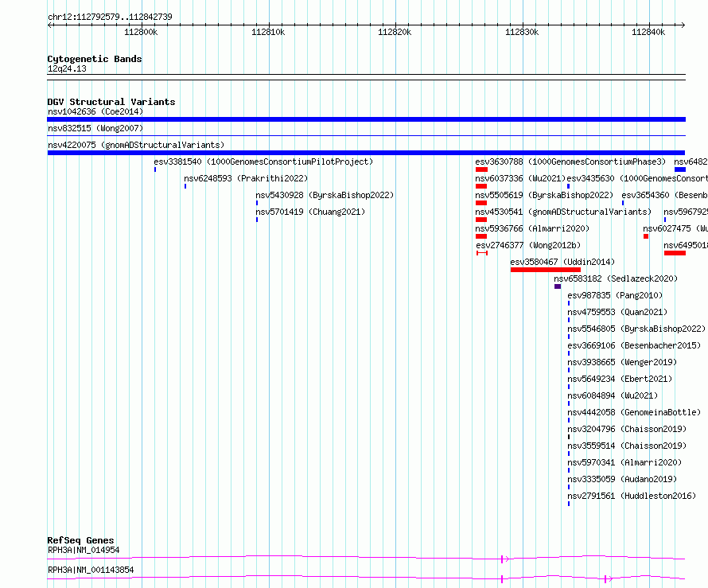Click the nsv5649234 (Ebert2021) label

[620, 379]
